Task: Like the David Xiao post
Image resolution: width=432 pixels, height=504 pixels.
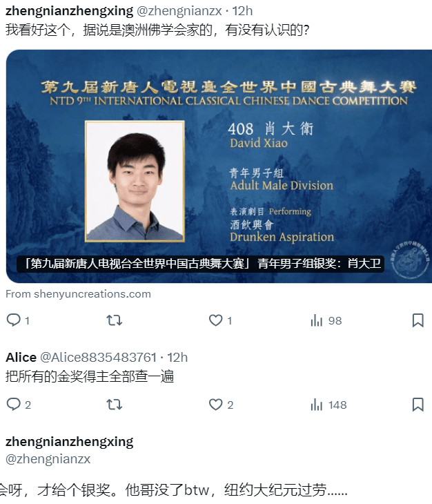Action: (220, 320)
